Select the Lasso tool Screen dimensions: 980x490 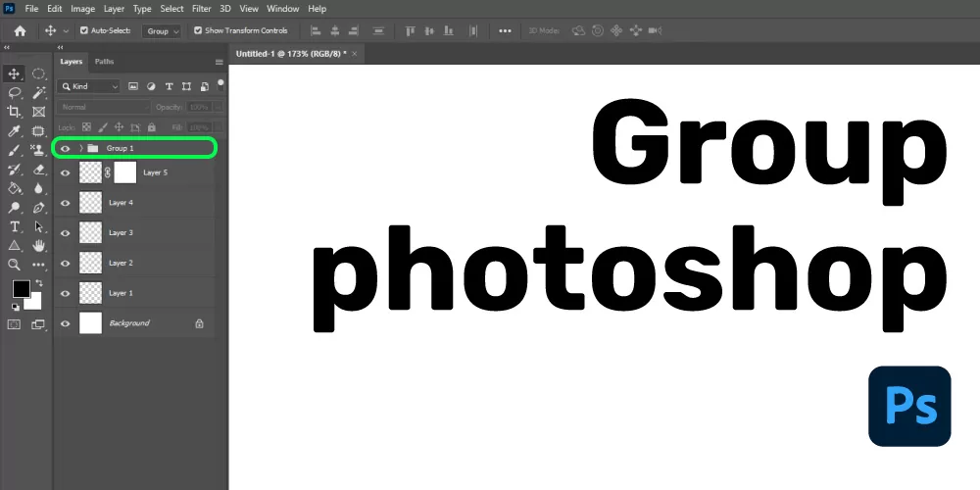(14, 93)
